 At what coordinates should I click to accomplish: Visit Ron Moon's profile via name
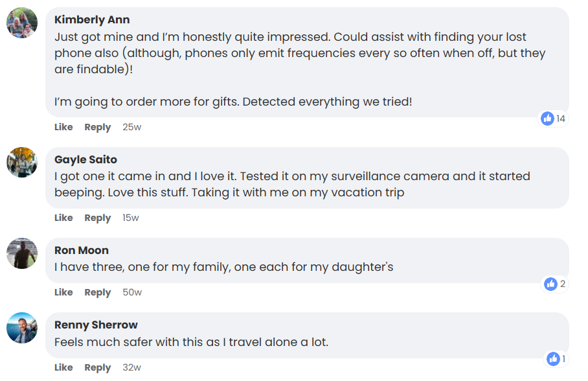coord(82,250)
